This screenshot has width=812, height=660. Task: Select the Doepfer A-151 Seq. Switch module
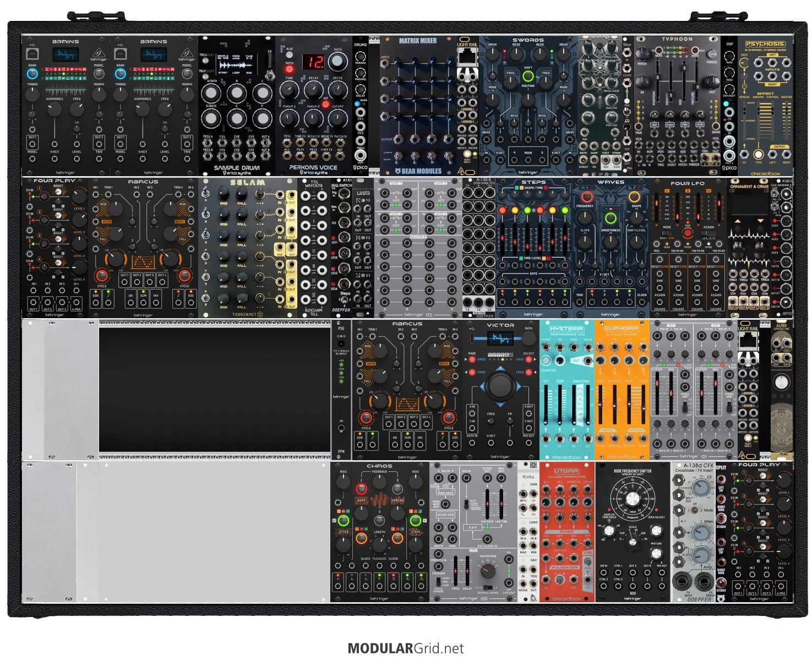pos(341,248)
